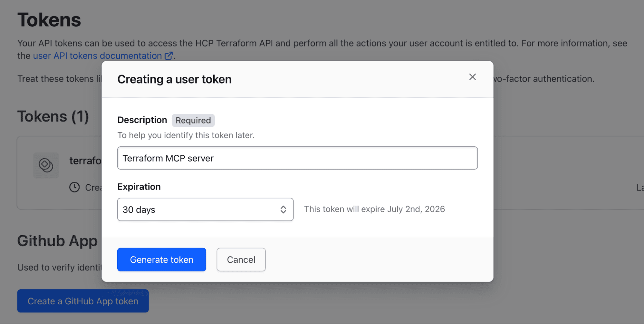Image resolution: width=644 pixels, height=324 pixels.
Task: Click the Github App section heading
Action: pos(57,241)
